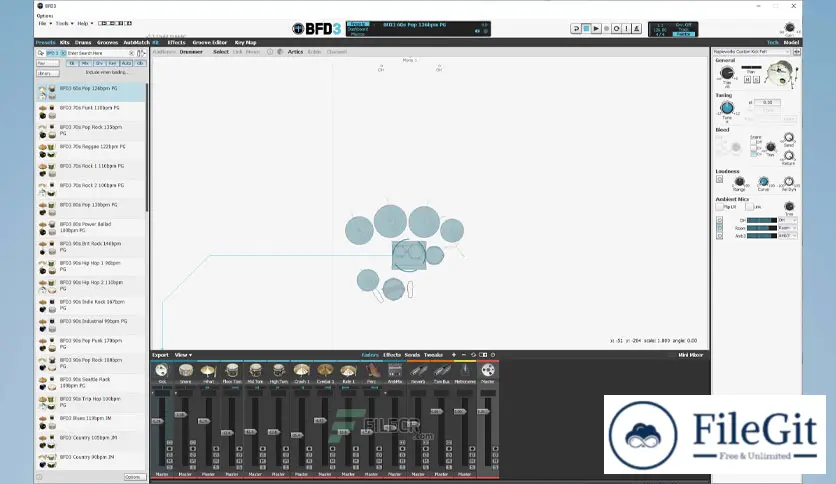Screen dimensions: 836x484
Task: Click the mixer reset circular arrow icon
Action: click(x=473, y=355)
